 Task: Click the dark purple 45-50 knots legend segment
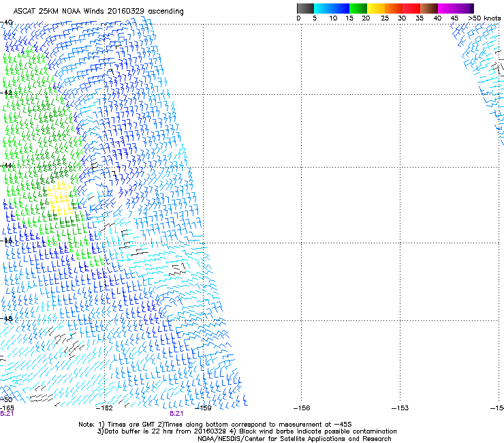point(464,8)
